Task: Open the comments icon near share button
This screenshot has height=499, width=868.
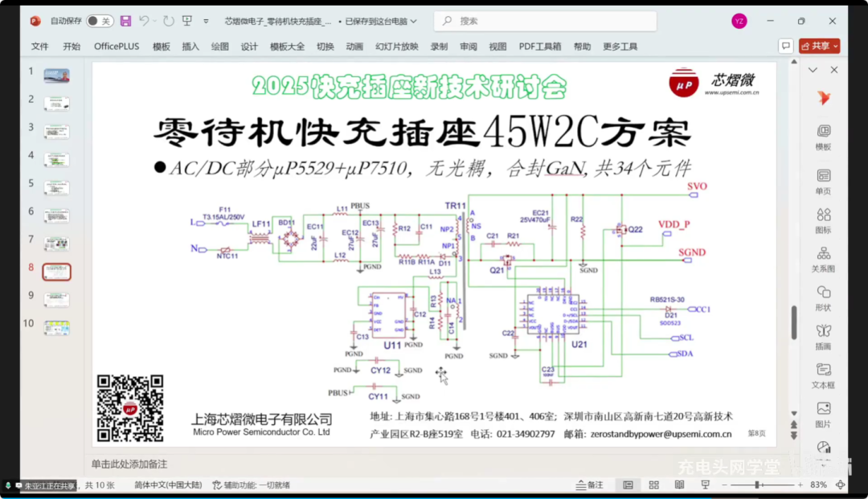Action: (x=785, y=46)
